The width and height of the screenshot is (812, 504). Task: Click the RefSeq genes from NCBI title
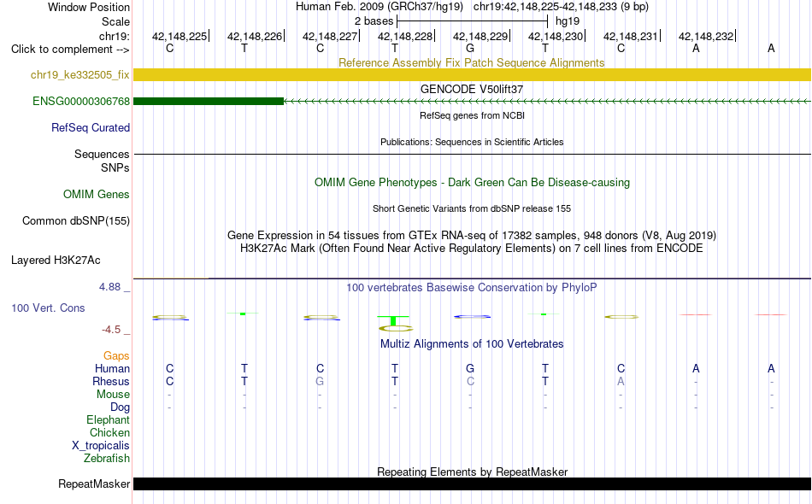472,115
